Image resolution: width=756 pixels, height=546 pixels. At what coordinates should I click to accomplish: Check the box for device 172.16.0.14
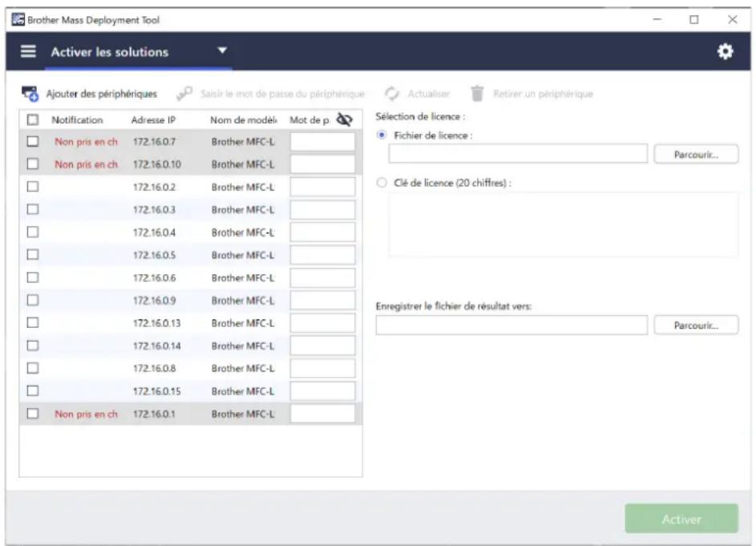click(x=32, y=346)
